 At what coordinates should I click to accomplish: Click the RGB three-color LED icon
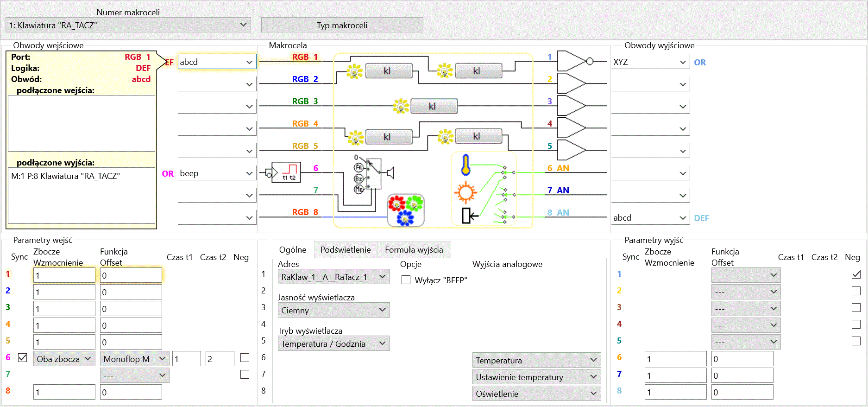(x=406, y=210)
